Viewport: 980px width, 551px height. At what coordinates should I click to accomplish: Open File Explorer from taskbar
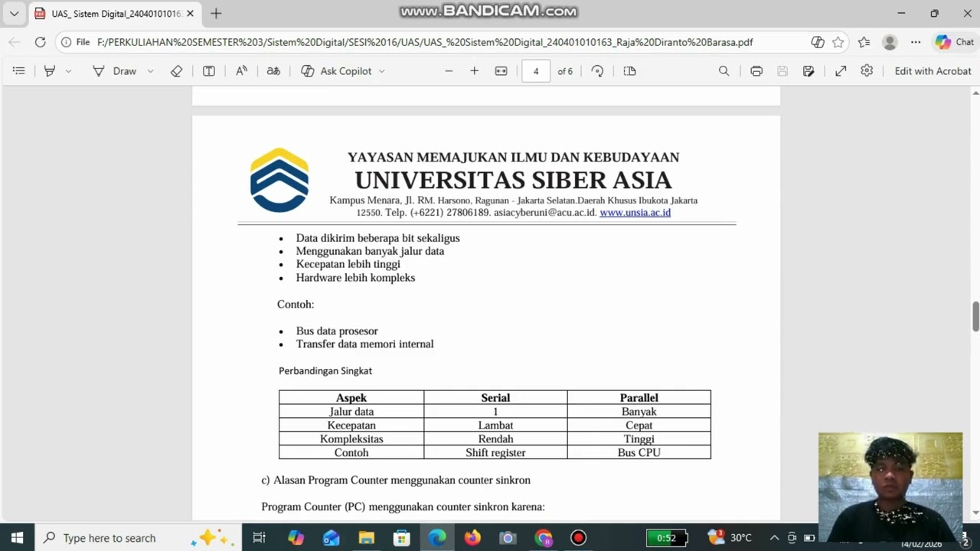[x=366, y=538]
